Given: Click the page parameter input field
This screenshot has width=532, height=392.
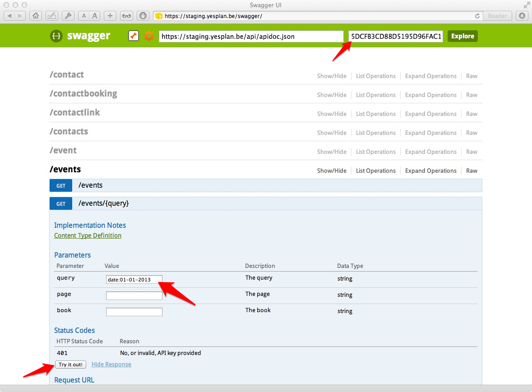Looking at the screenshot, I should tap(134, 296).
